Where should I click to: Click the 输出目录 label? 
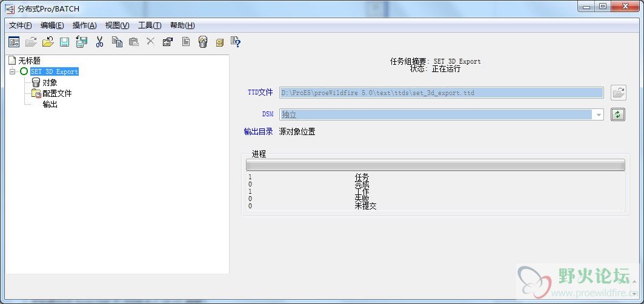pos(258,132)
